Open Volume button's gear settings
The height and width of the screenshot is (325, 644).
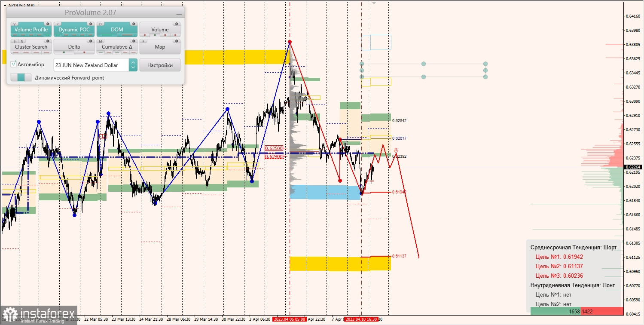(177, 24)
